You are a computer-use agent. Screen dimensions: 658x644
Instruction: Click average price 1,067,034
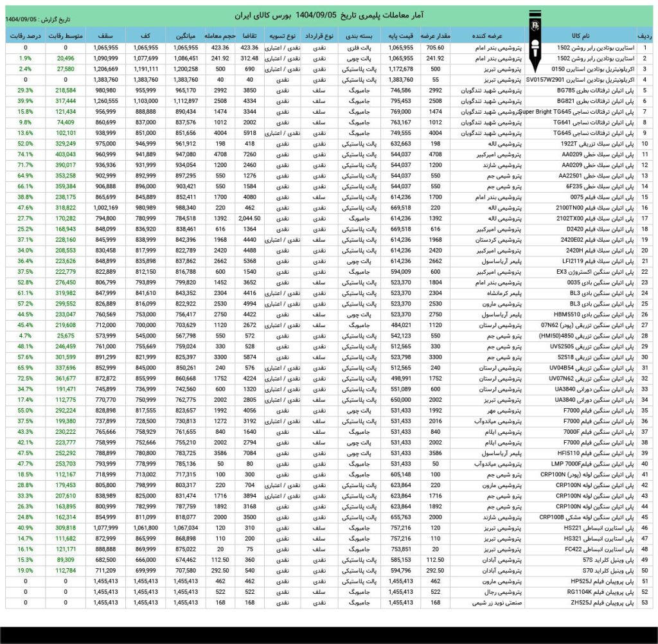point(186,528)
